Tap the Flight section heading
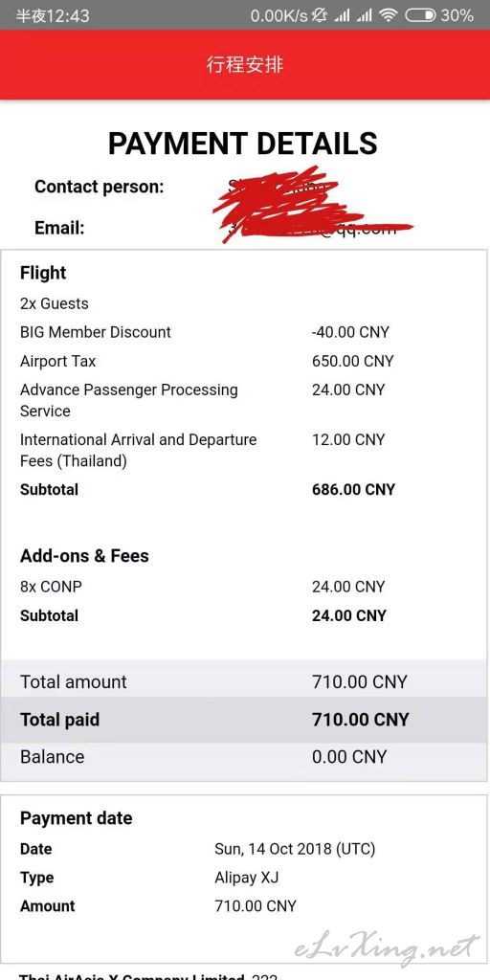This screenshot has width=490, height=980. pos(43,273)
